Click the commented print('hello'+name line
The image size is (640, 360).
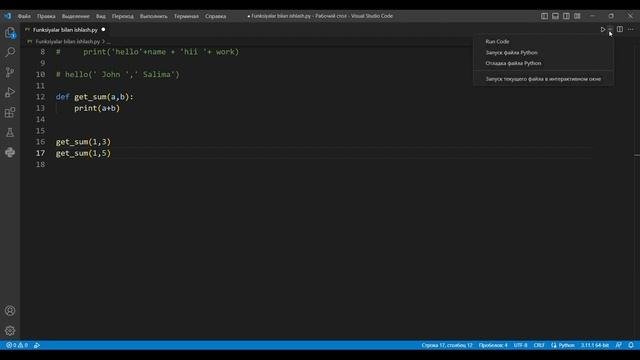coord(147,52)
